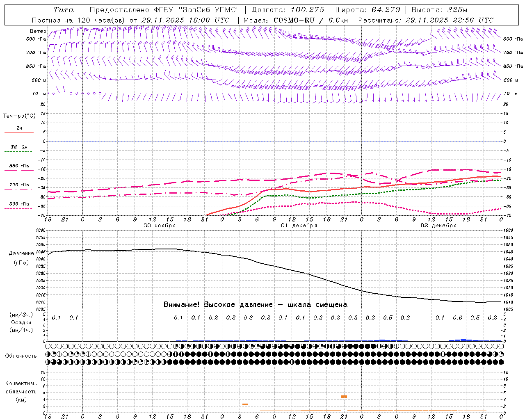
Task: Click the station name "Tura" in the header
Action: (x=64, y=10)
